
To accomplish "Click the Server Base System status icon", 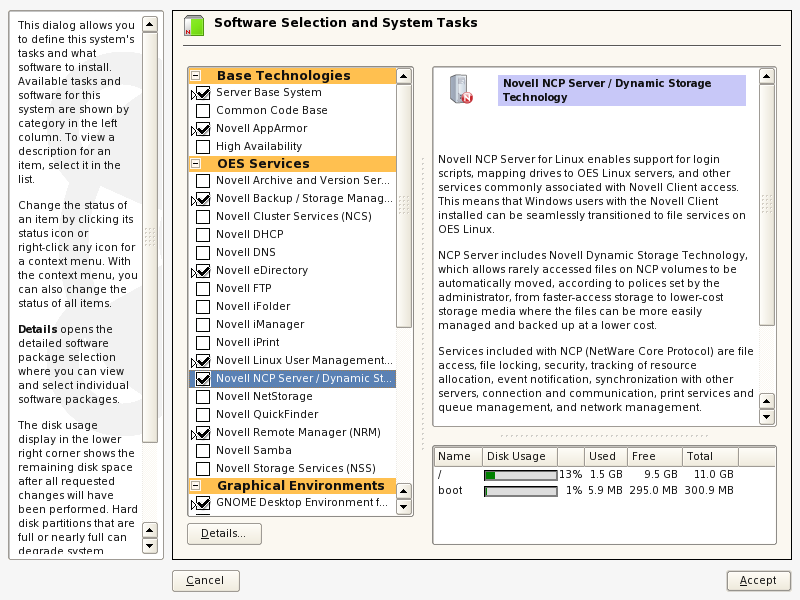I will click(x=202, y=93).
